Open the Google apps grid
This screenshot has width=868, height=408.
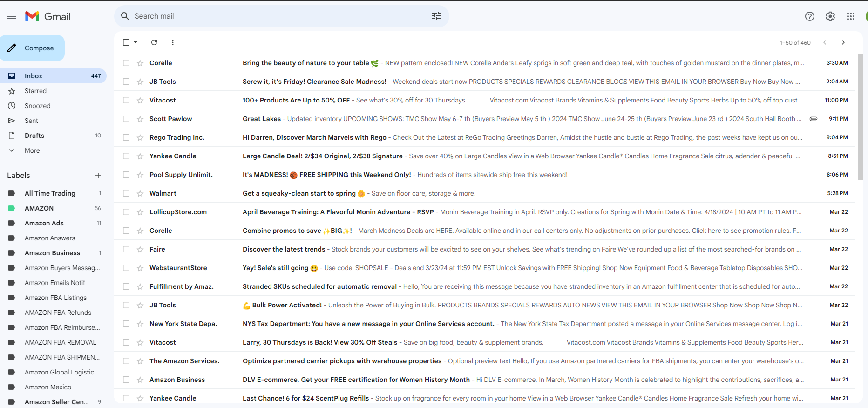coord(851,16)
